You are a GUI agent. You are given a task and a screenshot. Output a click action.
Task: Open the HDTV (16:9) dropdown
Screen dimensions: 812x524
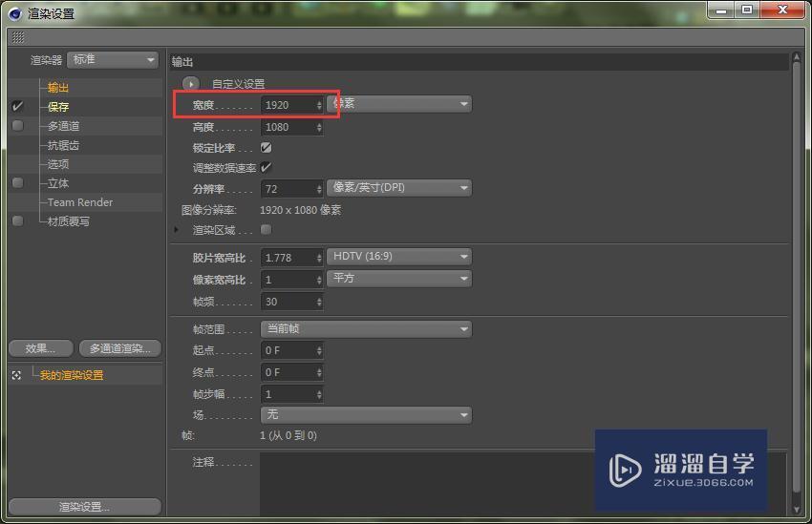[398, 257]
